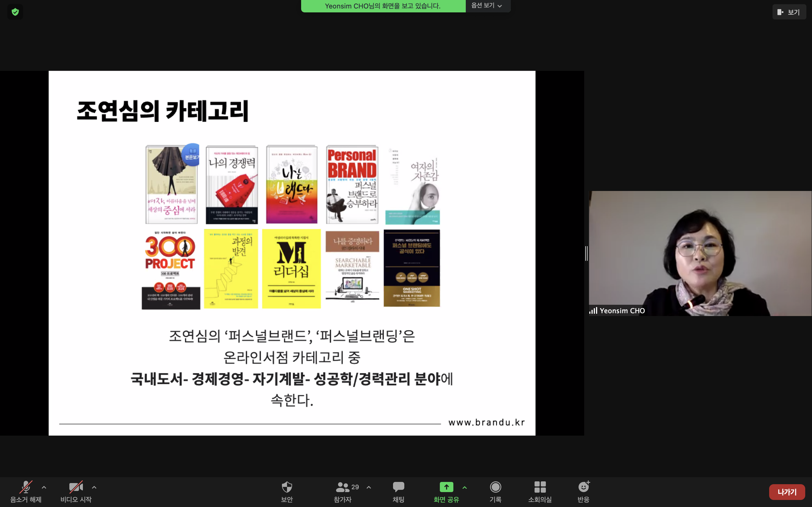Open Breakout Rooms (소회의실) grid icon
812x507 pixels.
coord(540,487)
